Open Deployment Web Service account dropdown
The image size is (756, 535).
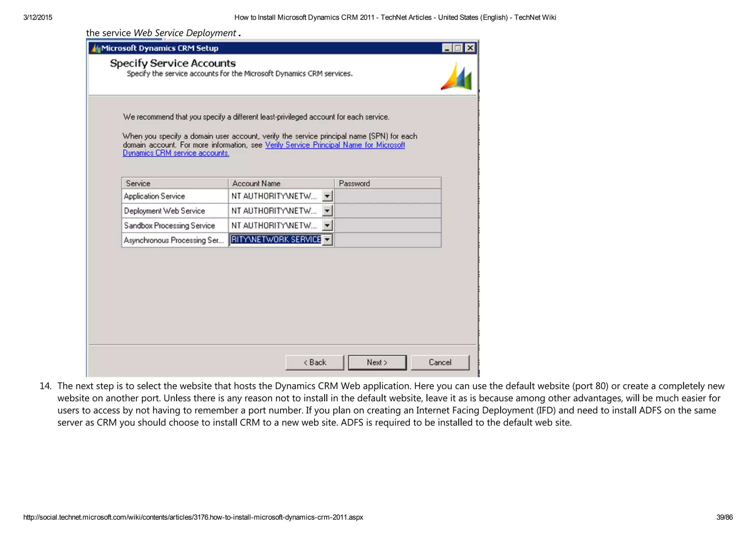pos(327,211)
